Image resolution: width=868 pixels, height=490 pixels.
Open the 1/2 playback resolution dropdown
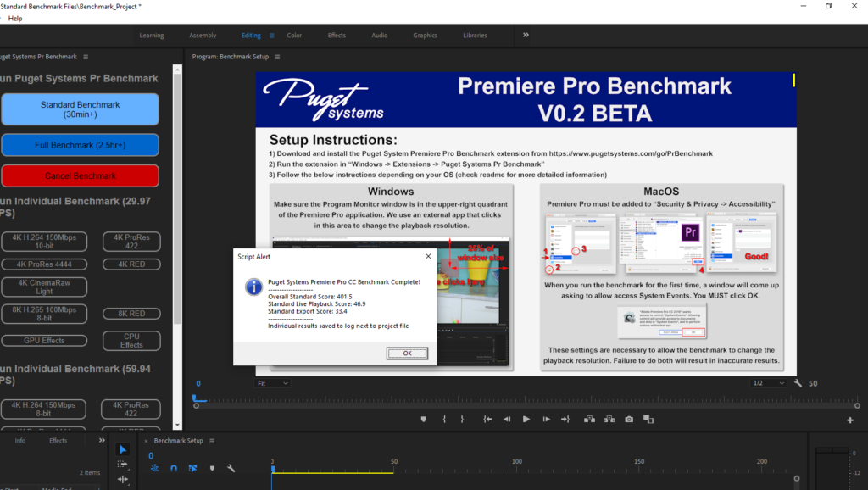coord(768,383)
